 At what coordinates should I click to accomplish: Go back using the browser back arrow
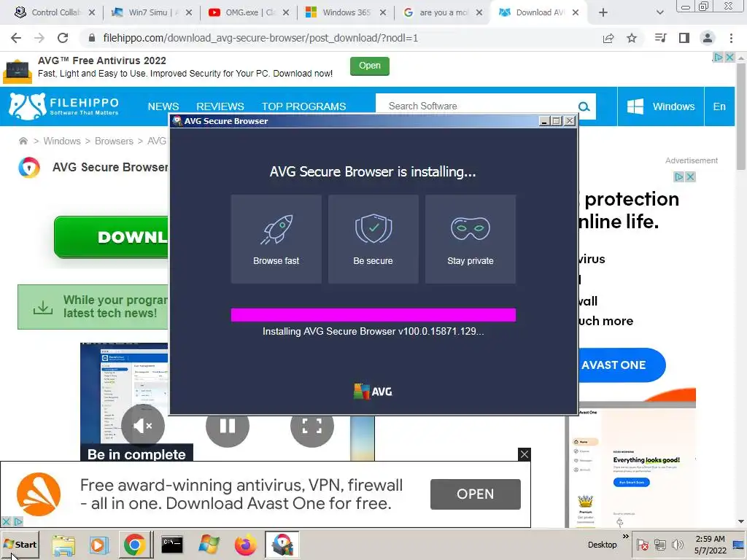[x=16, y=38]
